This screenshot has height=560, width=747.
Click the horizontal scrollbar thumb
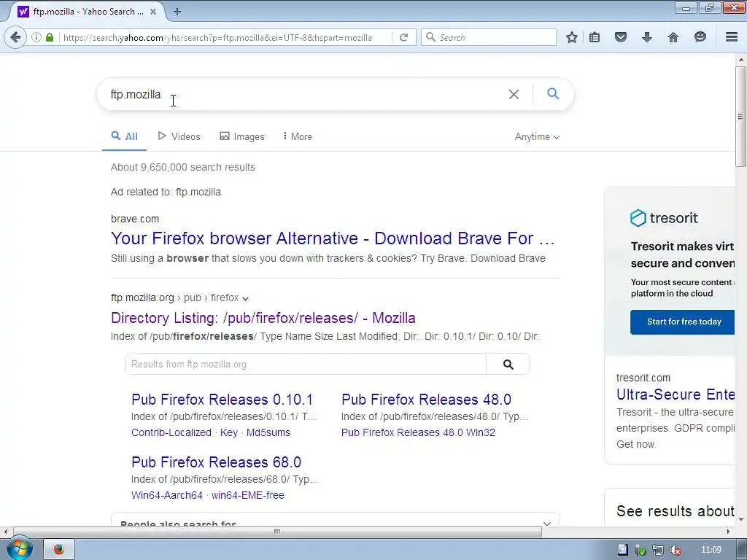tap(277, 532)
